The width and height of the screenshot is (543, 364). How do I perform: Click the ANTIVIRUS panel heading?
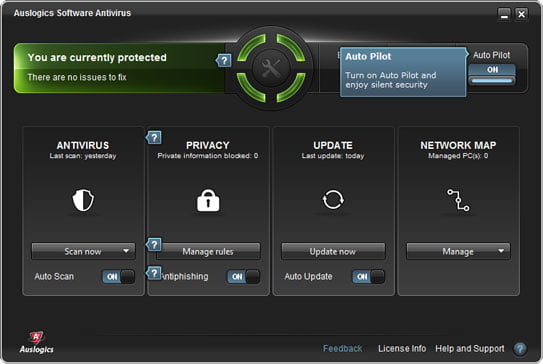point(83,145)
